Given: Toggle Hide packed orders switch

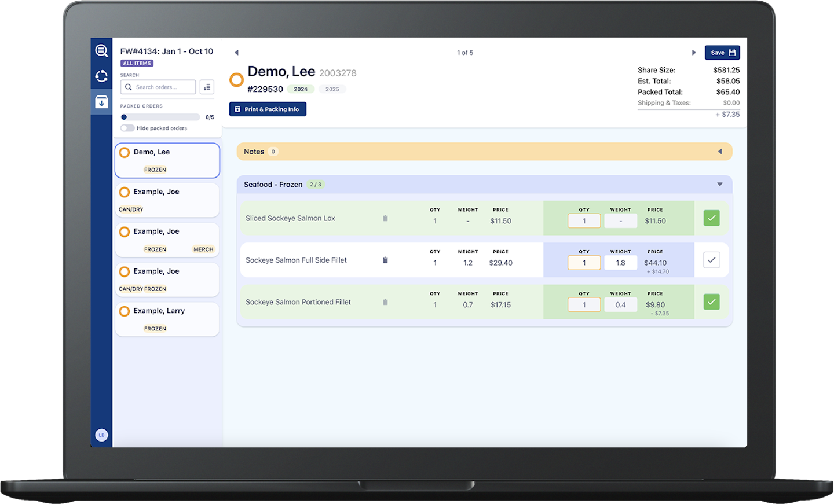Looking at the screenshot, I should click(127, 128).
